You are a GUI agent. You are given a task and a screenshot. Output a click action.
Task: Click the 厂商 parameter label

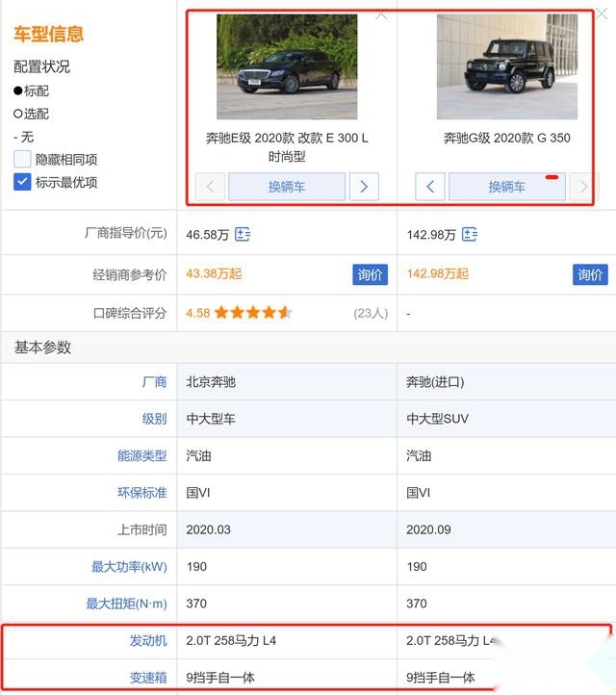point(154,381)
